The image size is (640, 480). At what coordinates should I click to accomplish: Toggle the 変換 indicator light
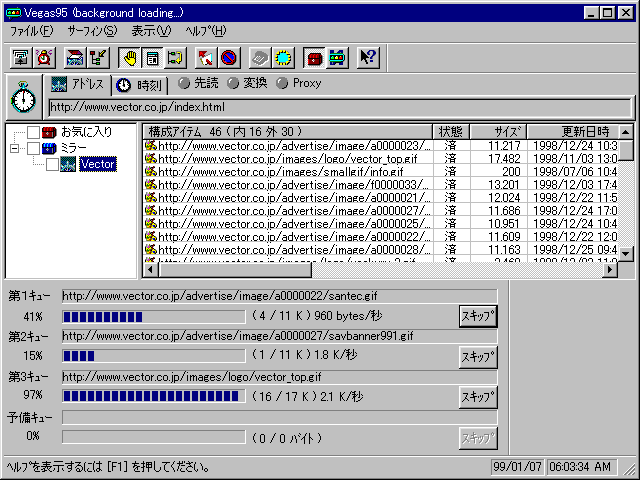tap(233, 83)
